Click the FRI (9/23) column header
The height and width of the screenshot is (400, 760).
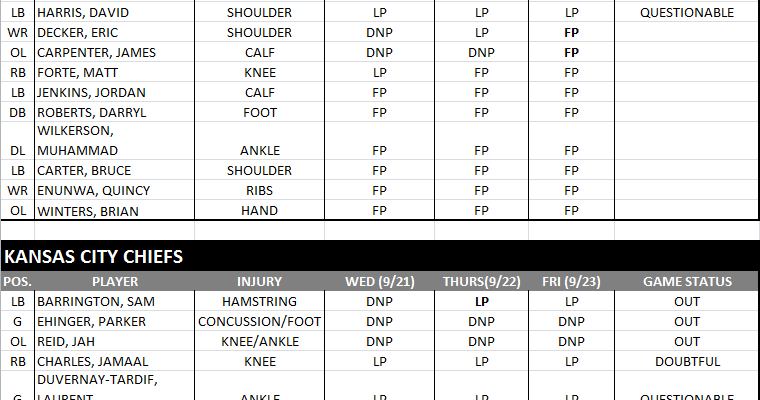click(571, 282)
